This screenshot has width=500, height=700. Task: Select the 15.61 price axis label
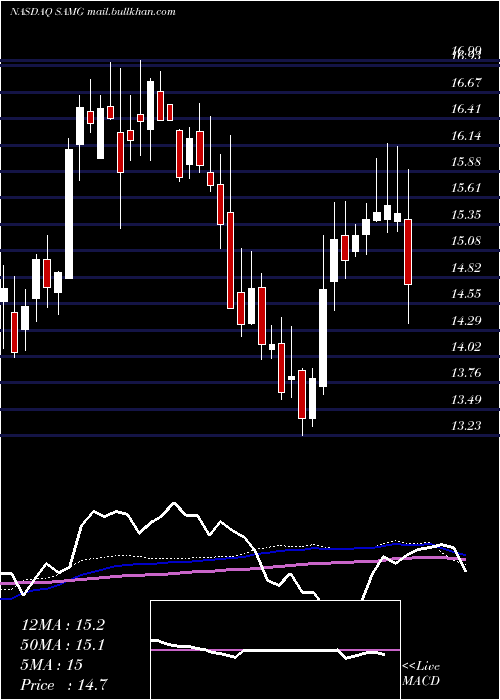pos(466,188)
